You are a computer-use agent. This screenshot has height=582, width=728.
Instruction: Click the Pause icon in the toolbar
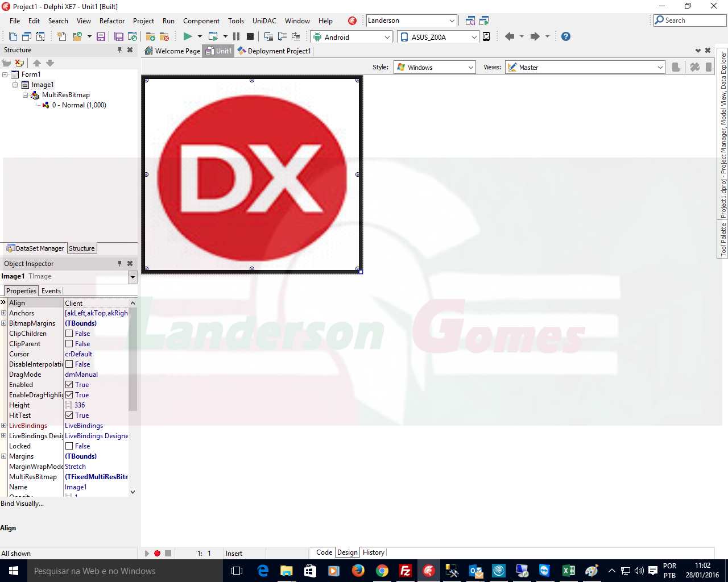(236, 36)
